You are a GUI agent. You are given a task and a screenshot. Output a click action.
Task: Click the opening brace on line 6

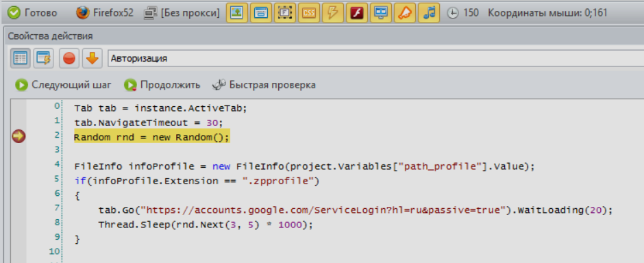77,196
